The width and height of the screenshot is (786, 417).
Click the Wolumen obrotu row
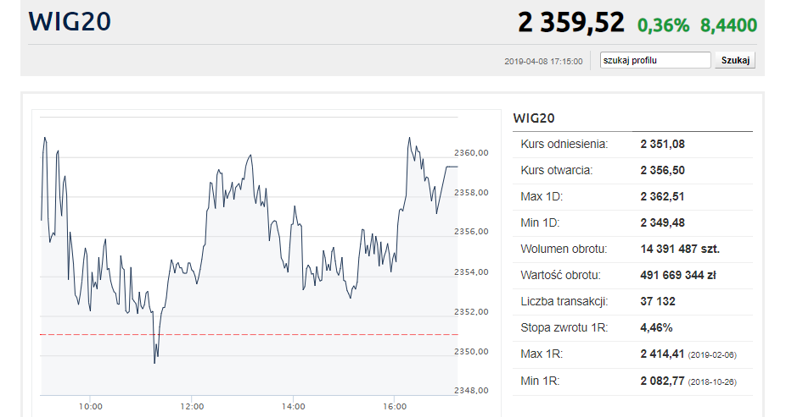[633, 249]
